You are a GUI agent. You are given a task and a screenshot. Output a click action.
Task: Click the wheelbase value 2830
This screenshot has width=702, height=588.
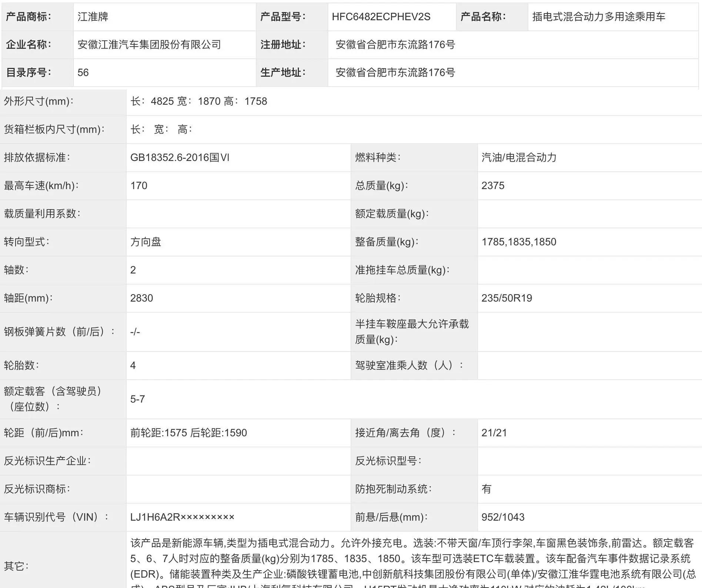pos(141,298)
